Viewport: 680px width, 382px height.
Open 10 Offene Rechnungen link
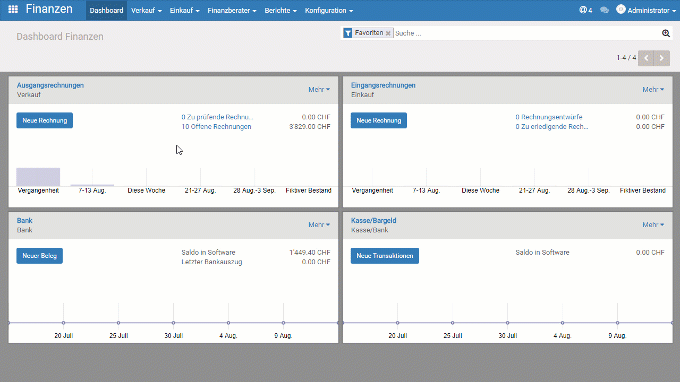(x=216, y=127)
